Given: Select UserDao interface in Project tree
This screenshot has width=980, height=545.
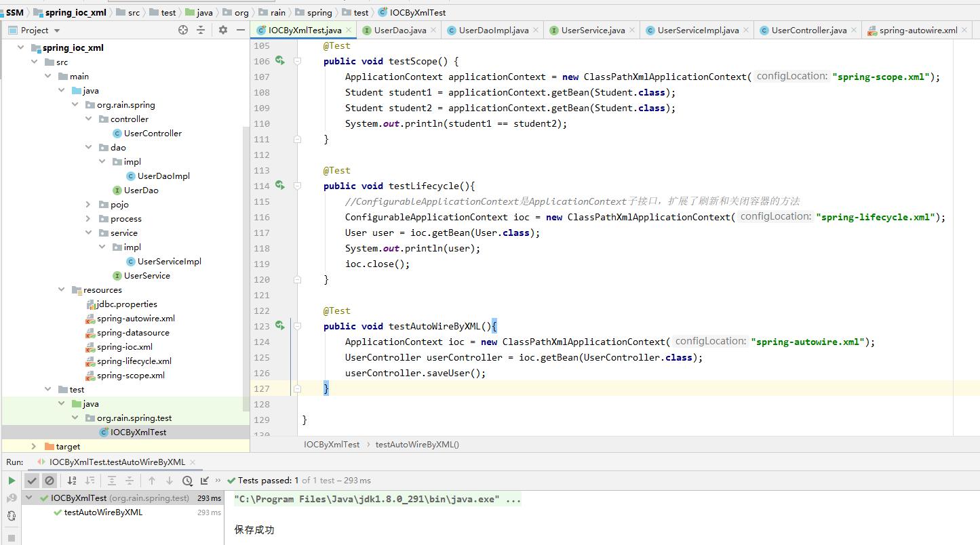Looking at the screenshot, I should tap(136, 190).
